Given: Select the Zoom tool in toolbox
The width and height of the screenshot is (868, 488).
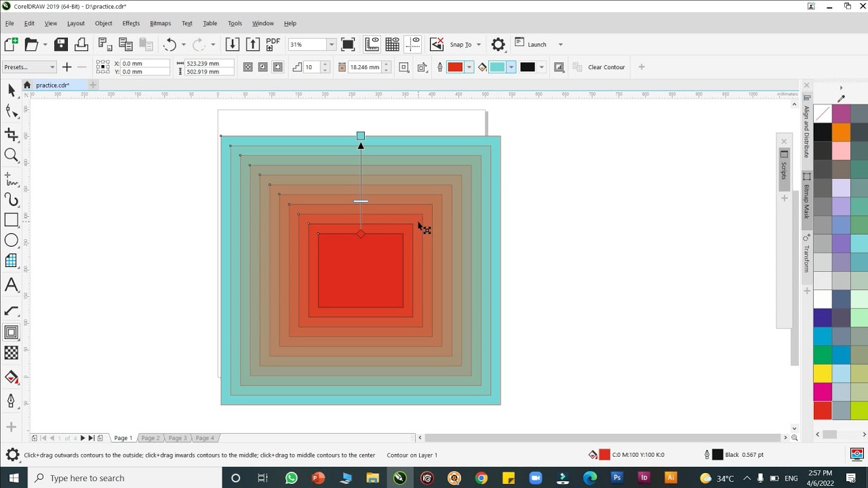Looking at the screenshot, I should coord(12,156).
